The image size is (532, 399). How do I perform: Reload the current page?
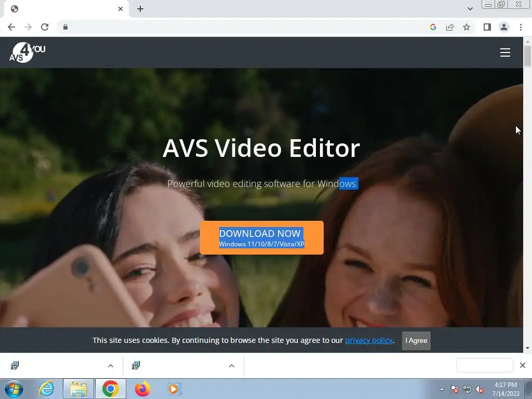(45, 27)
